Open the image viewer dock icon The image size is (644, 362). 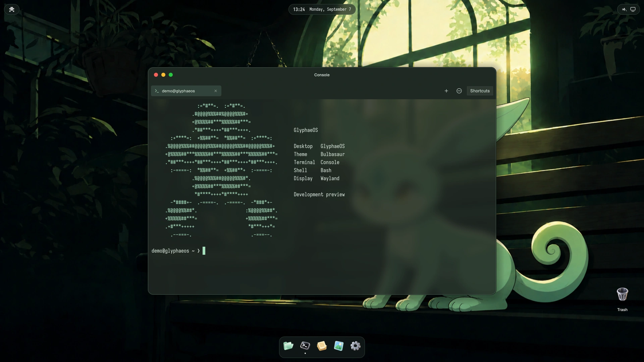click(338, 346)
